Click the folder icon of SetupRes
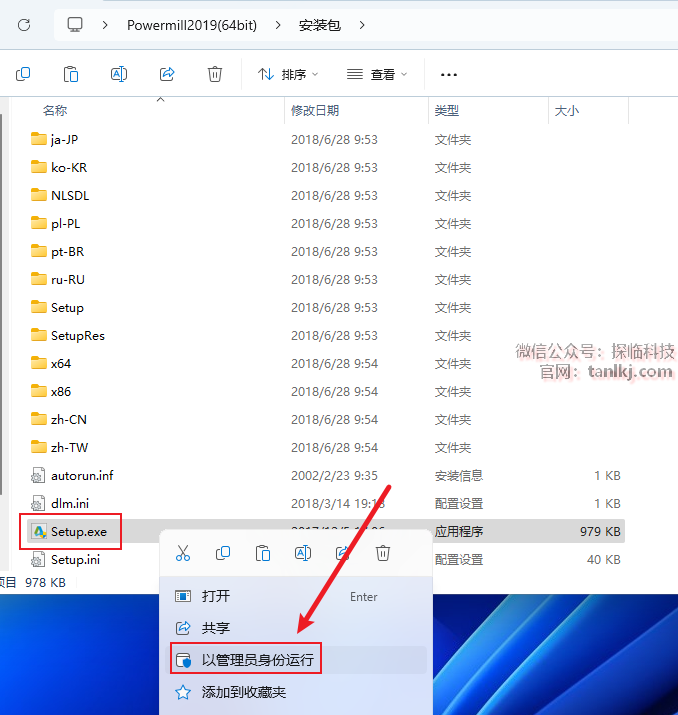The height and width of the screenshot is (715, 678). coord(39,335)
